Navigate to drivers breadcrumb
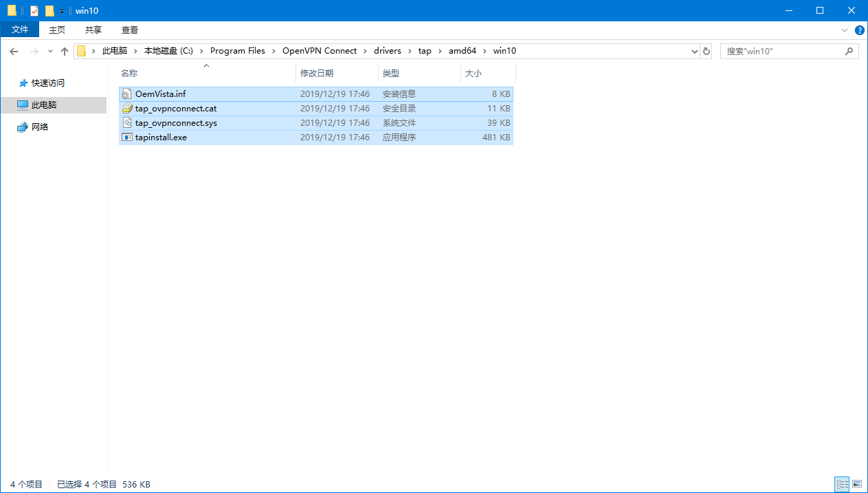 (x=388, y=51)
